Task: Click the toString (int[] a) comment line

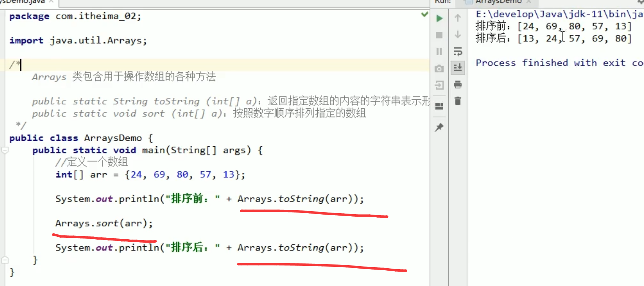Action: coord(231,101)
